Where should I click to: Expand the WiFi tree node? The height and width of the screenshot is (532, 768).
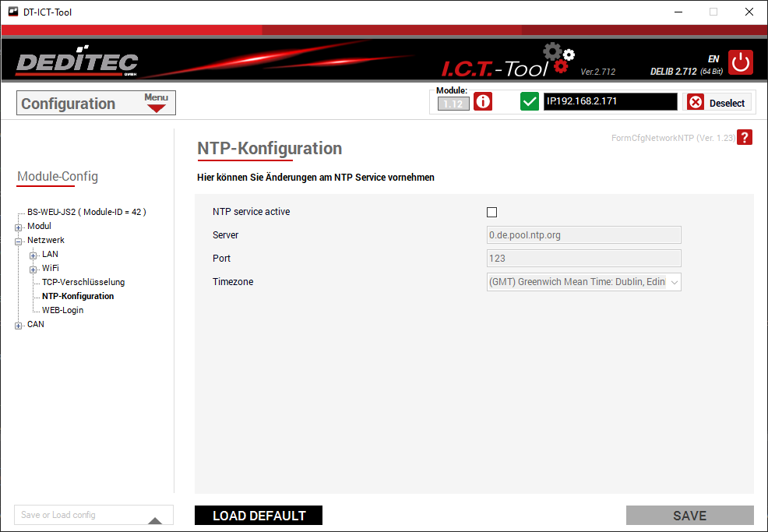pyautogui.click(x=33, y=269)
